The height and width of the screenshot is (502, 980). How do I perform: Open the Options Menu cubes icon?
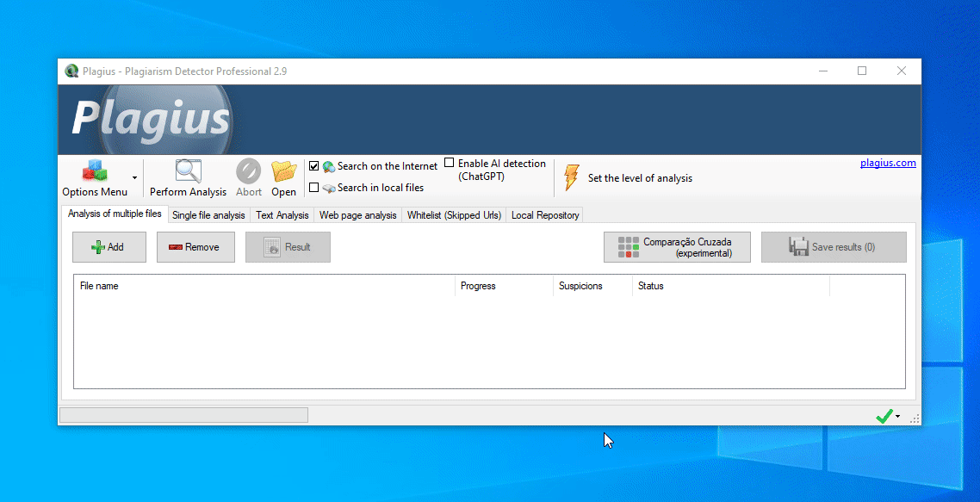94,170
